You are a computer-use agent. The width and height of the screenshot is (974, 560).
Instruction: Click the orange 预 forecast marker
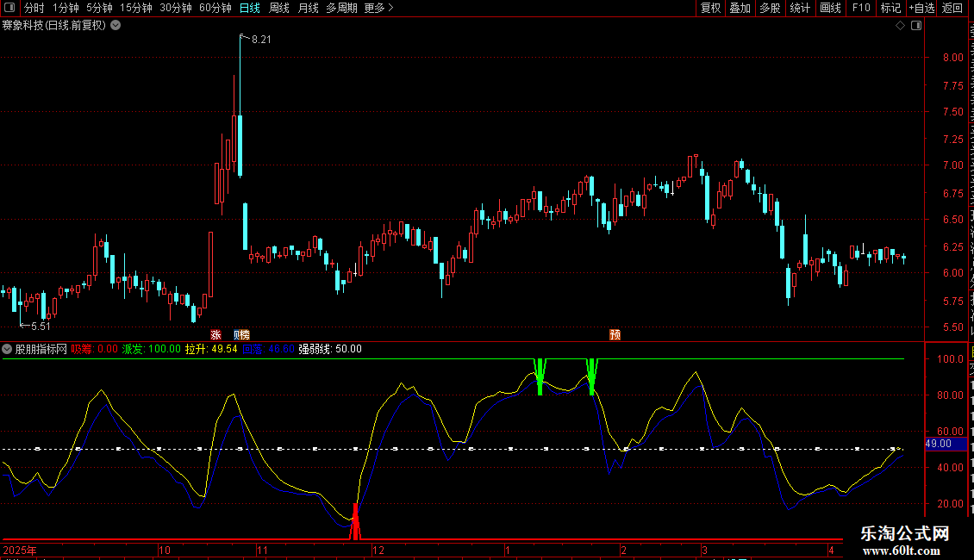pyautogui.click(x=615, y=334)
